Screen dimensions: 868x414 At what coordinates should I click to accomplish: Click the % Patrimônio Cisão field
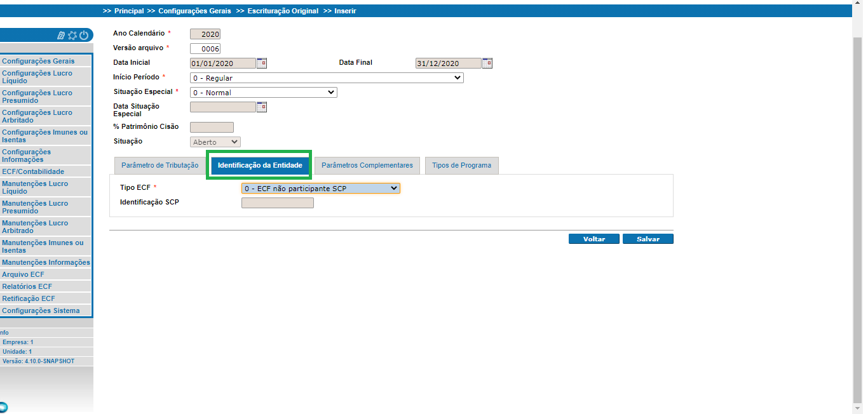click(212, 128)
